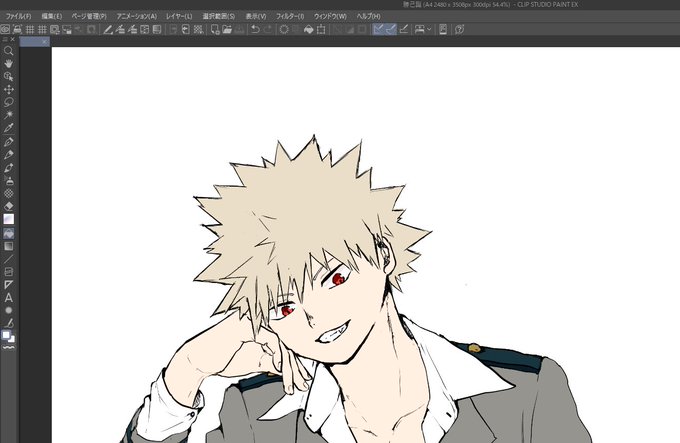
Task: Open the ページ管理(P) menu
Action: (89, 16)
